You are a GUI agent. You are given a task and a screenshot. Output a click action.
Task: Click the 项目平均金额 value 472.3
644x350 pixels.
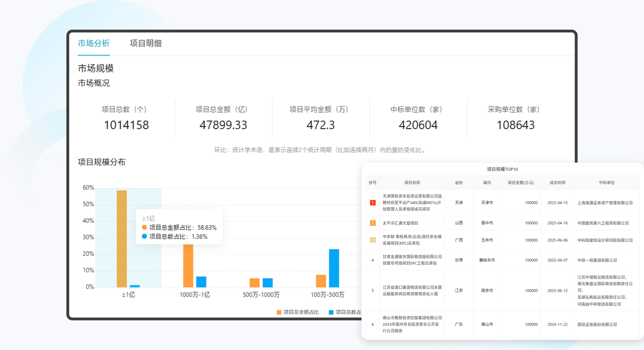click(321, 125)
